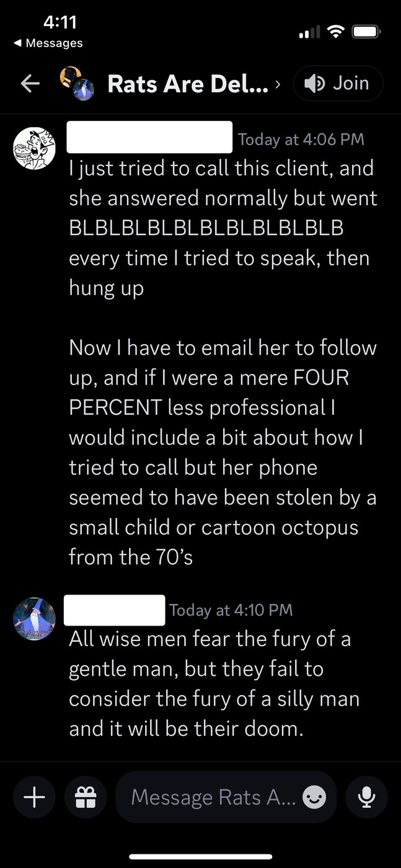401x868 pixels.
Task: Tap the redacted username above the 4:06 PM message
Action: 149,137
